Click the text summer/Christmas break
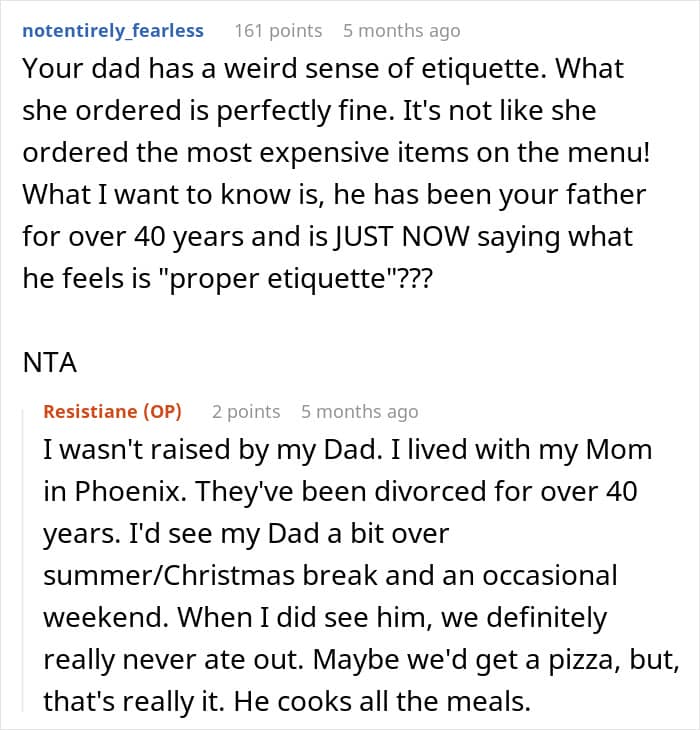Viewport: 700px width, 730px height. (210, 575)
